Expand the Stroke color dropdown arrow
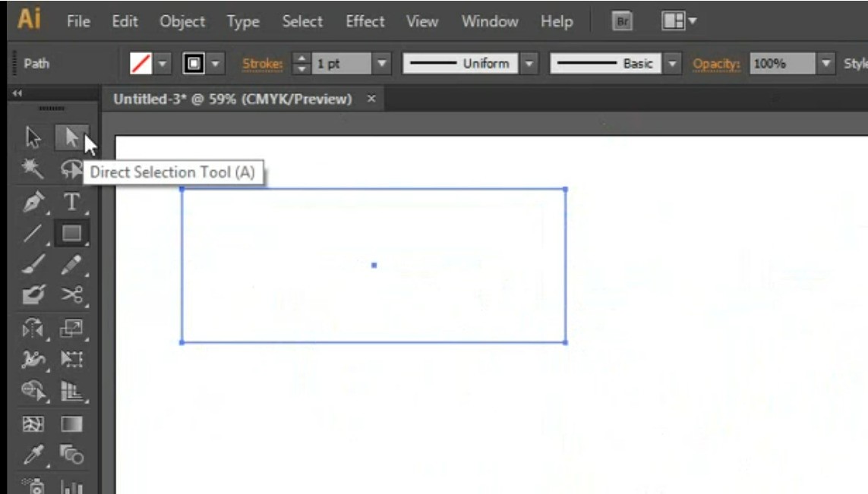 [216, 63]
